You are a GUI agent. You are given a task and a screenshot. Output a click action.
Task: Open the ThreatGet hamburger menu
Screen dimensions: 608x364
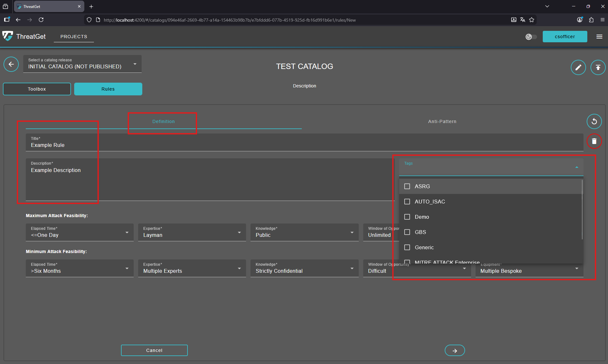(x=599, y=37)
